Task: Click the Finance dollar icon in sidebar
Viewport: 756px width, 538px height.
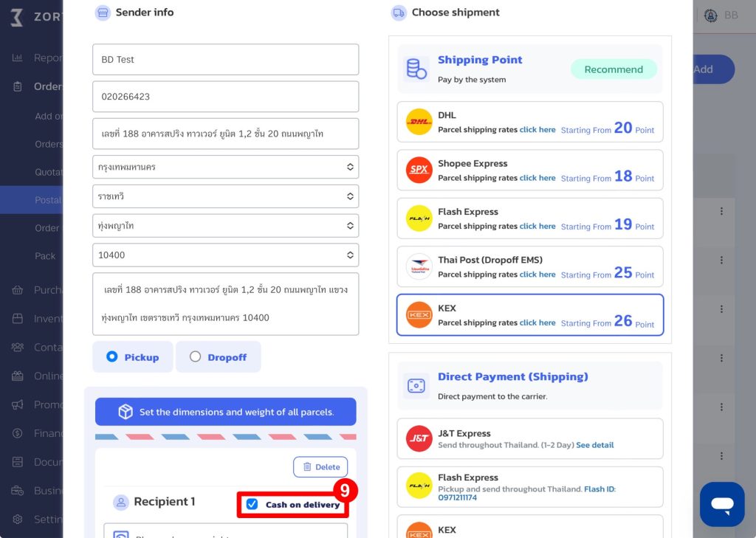Action: point(18,433)
